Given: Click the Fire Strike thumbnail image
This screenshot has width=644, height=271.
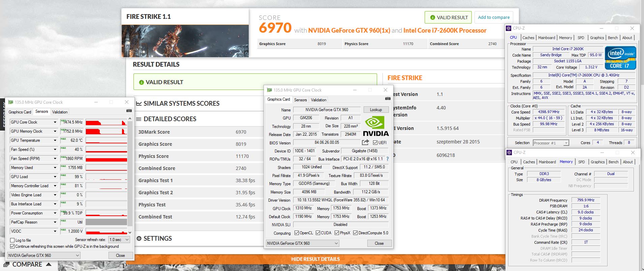Looking at the screenshot, I should click(x=185, y=41).
